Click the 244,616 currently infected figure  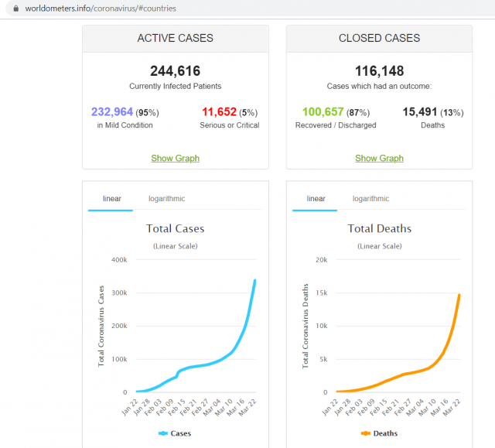pos(175,71)
